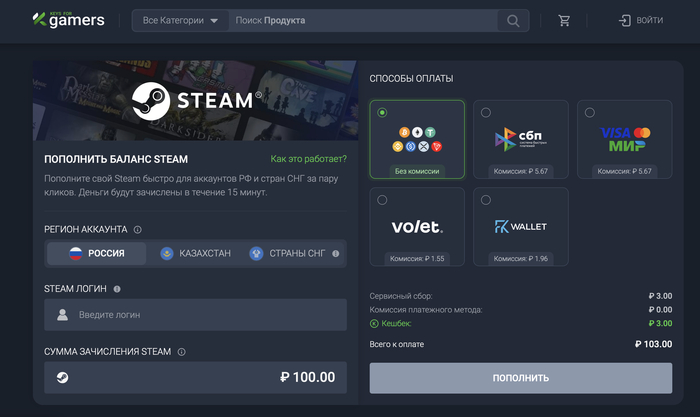Click the info icon after Страны СНГ
700x417 pixels.
tap(335, 254)
